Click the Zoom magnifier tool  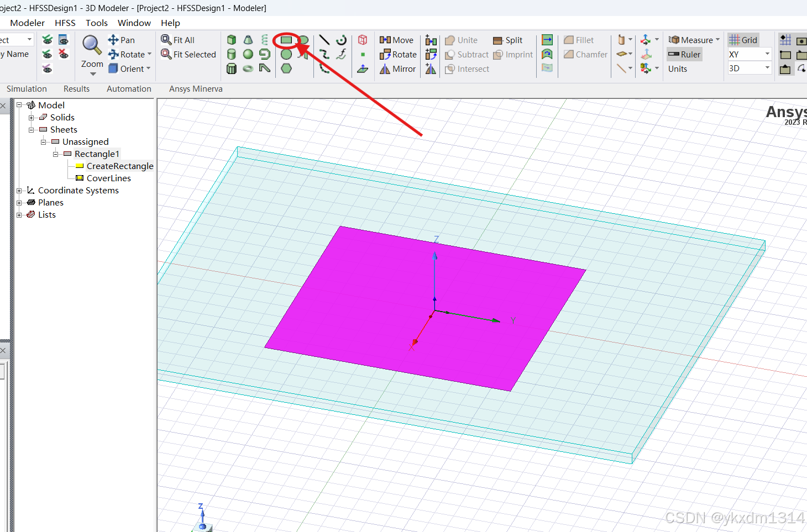[x=91, y=45]
